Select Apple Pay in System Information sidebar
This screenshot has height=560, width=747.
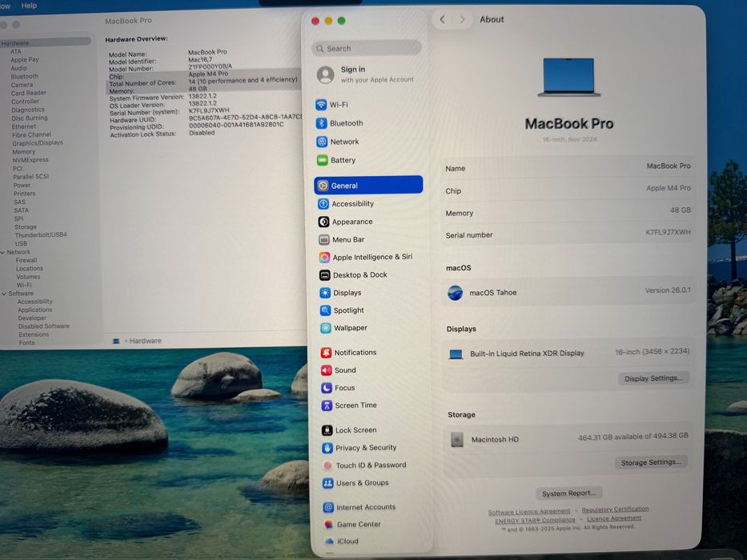[x=25, y=59]
